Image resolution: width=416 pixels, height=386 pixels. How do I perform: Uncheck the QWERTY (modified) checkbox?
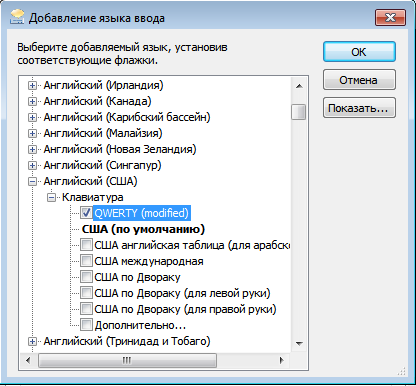click(86, 213)
